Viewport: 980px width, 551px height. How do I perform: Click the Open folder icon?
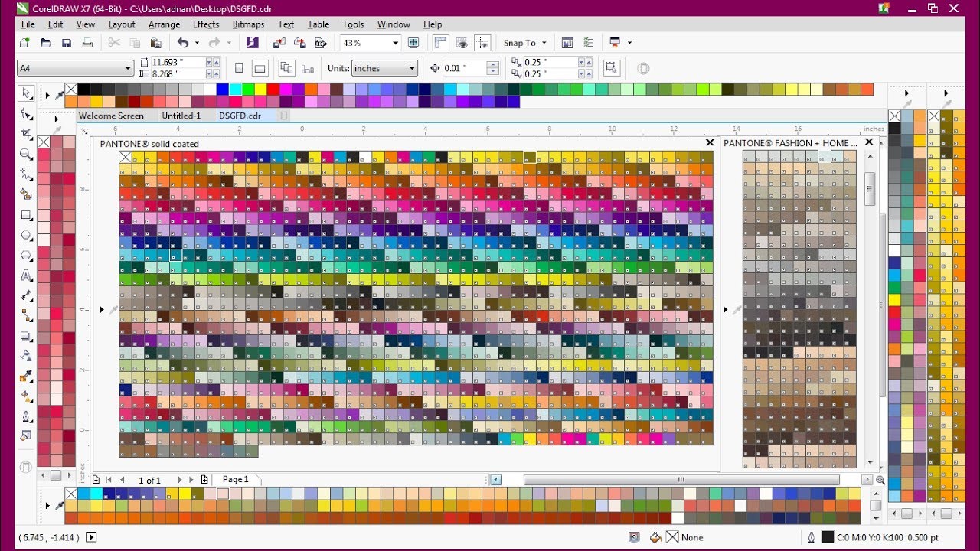(x=45, y=43)
